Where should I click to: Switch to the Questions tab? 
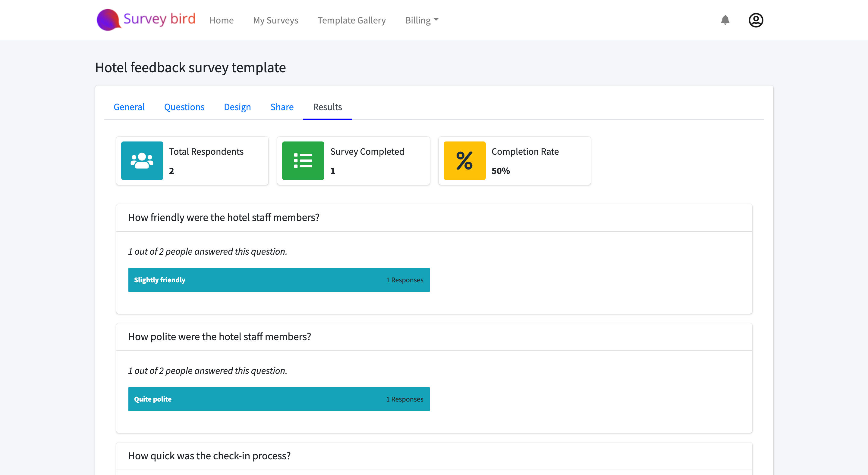pyautogui.click(x=184, y=107)
